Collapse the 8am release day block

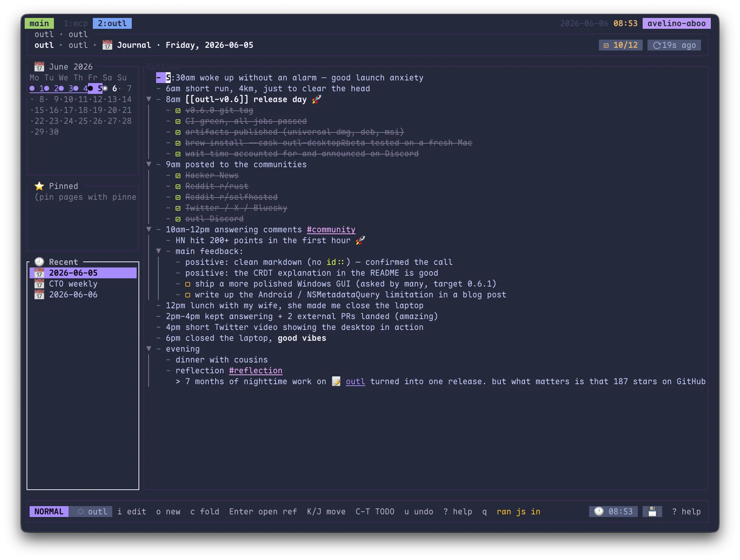(149, 99)
